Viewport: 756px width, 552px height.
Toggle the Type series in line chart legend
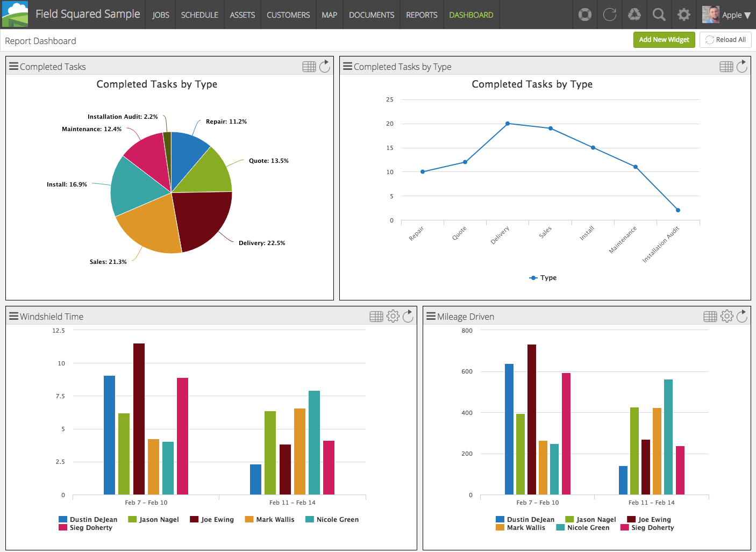(543, 278)
